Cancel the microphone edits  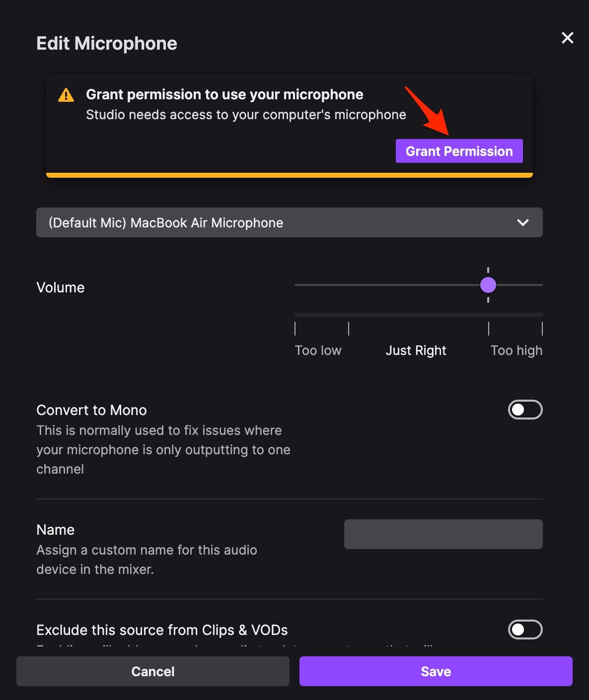coord(152,671)
